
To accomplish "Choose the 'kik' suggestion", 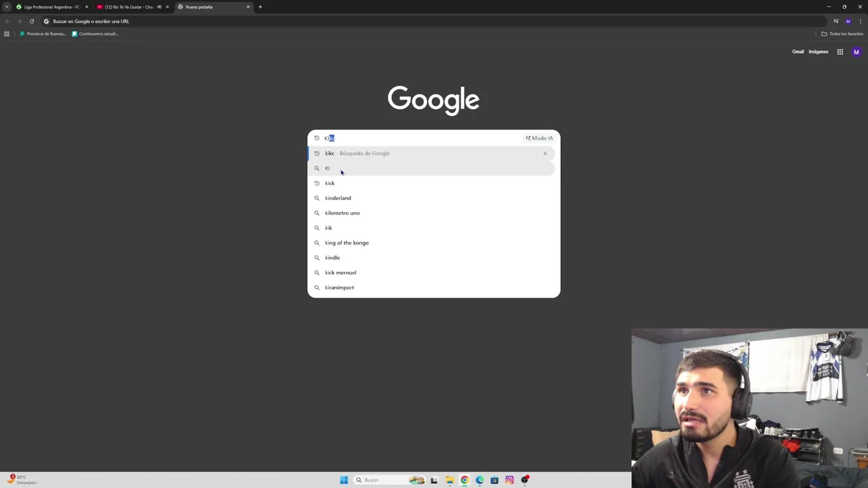I will 431,228.
